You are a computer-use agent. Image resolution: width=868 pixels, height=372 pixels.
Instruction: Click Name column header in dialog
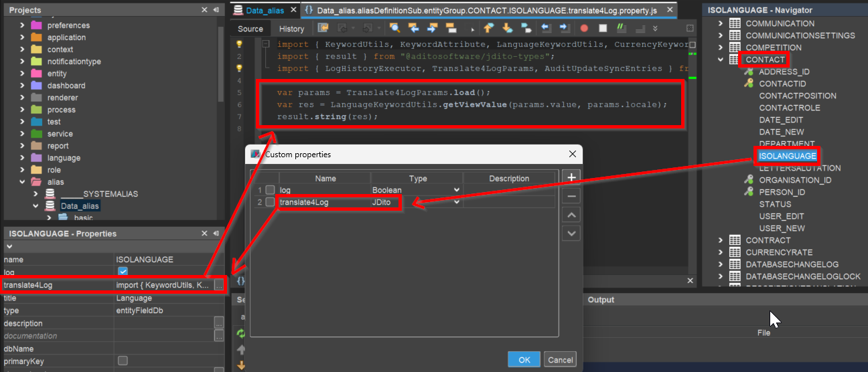(325, 179)
